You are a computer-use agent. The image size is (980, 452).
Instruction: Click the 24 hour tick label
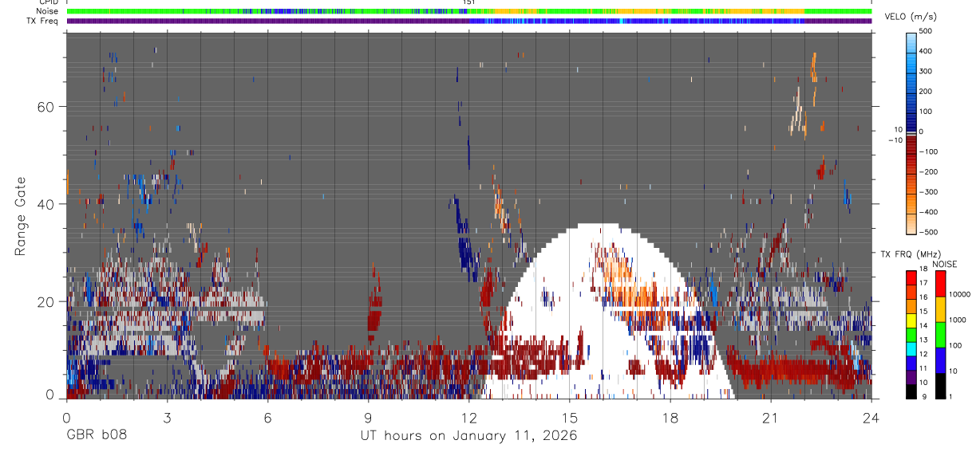(x=871, y=417)
